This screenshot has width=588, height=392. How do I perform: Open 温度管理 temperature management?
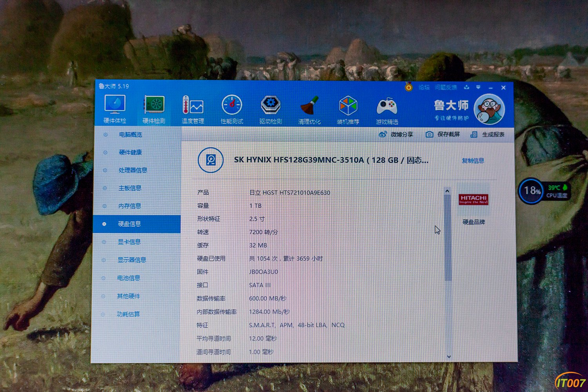(193, 110)
